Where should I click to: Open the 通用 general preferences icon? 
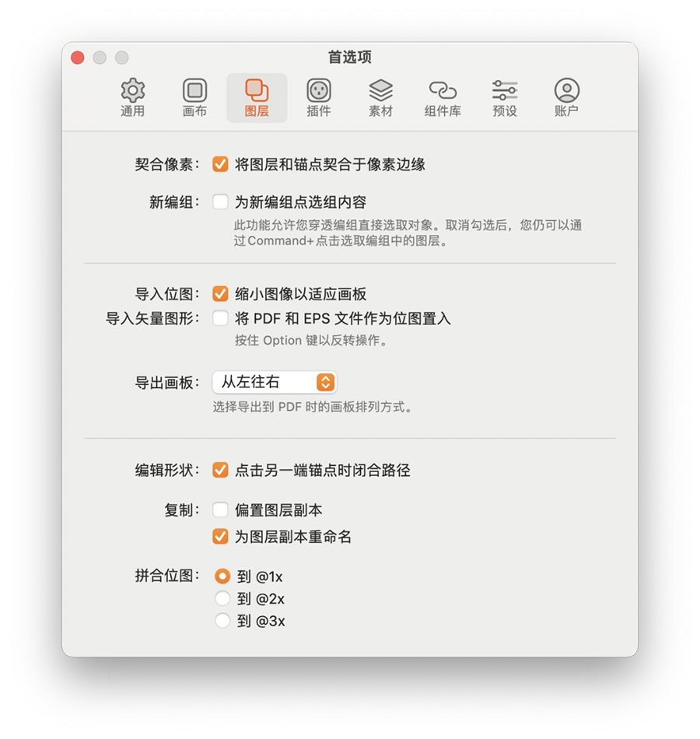click(132, 97)
